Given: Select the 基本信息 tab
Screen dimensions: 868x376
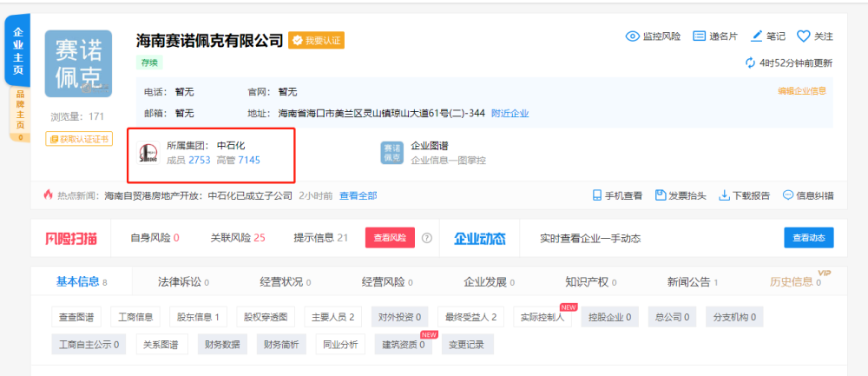Looking at the screenshot, I should [82, 282].
